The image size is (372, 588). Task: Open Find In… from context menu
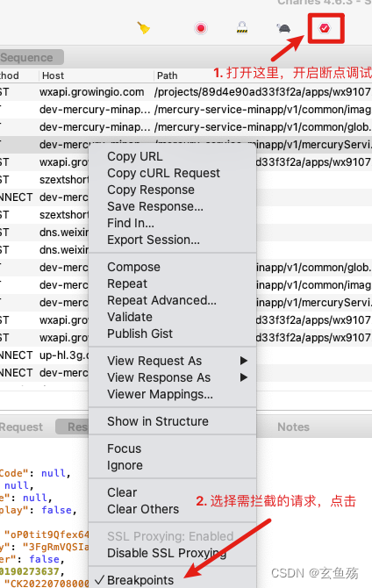pyautogui.click(x=173, y=223)
